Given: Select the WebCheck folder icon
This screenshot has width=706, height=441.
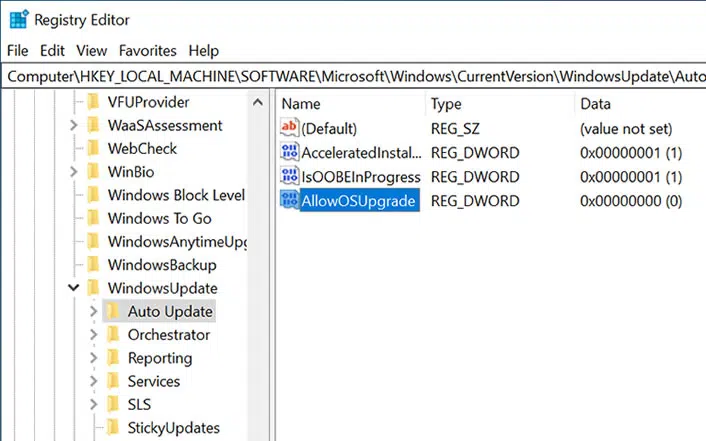Looking at the screenshot, I should pos(93,148).
